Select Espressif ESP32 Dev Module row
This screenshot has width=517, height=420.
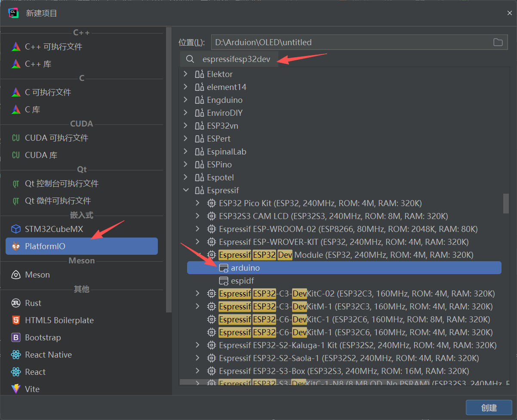pyautogui.click(x=344, y=255)
